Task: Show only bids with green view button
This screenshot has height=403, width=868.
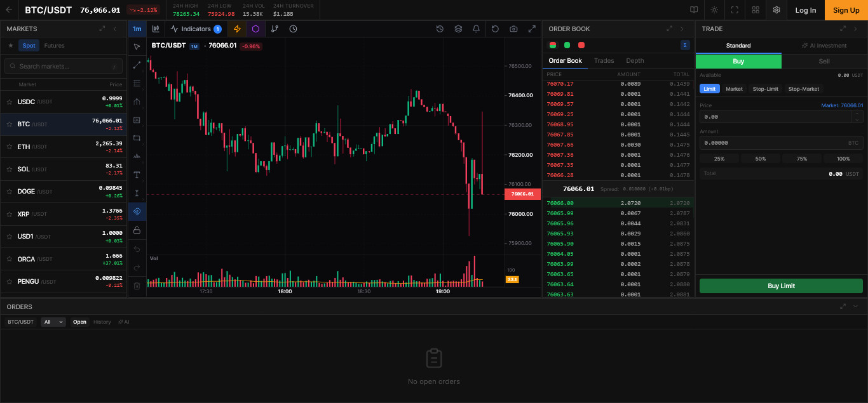Action: (x=567, y=45)
